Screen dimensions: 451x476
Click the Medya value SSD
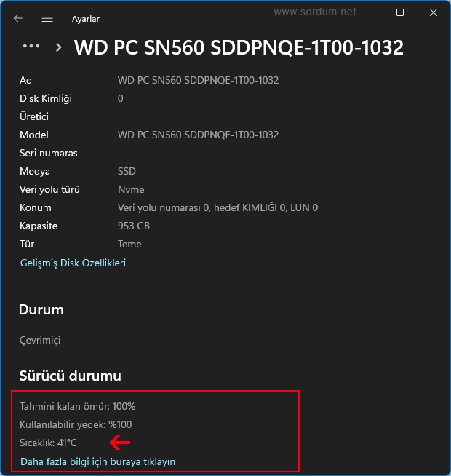(127, 171)
